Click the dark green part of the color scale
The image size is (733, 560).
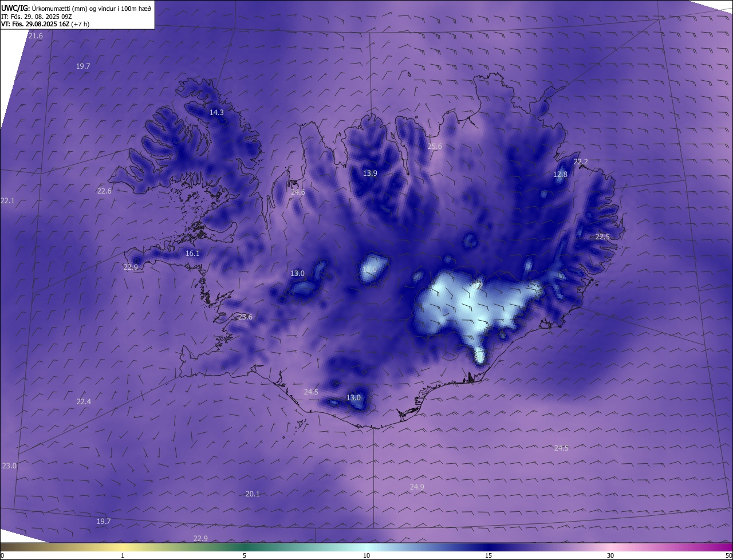[x=245, y=547]
